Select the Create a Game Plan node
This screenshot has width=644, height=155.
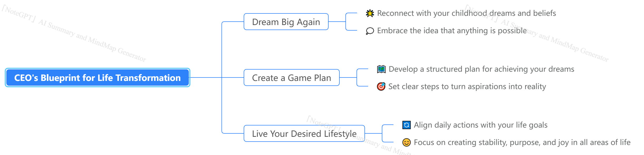pos(291,78)
